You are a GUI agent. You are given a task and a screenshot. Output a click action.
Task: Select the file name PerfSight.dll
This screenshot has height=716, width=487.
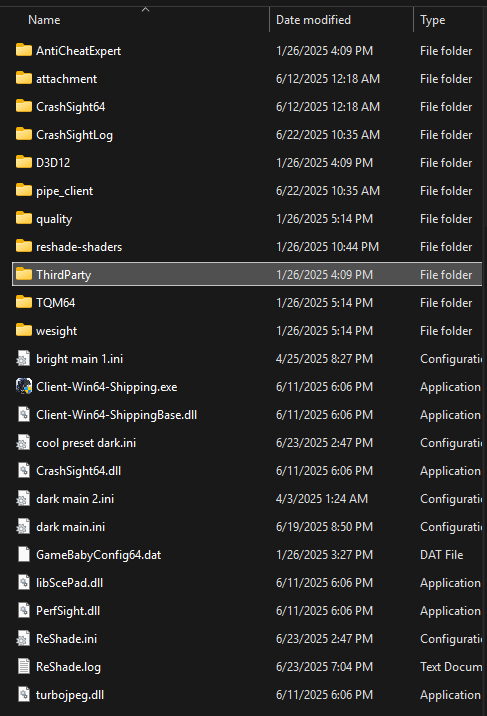(x=68, y=611)
